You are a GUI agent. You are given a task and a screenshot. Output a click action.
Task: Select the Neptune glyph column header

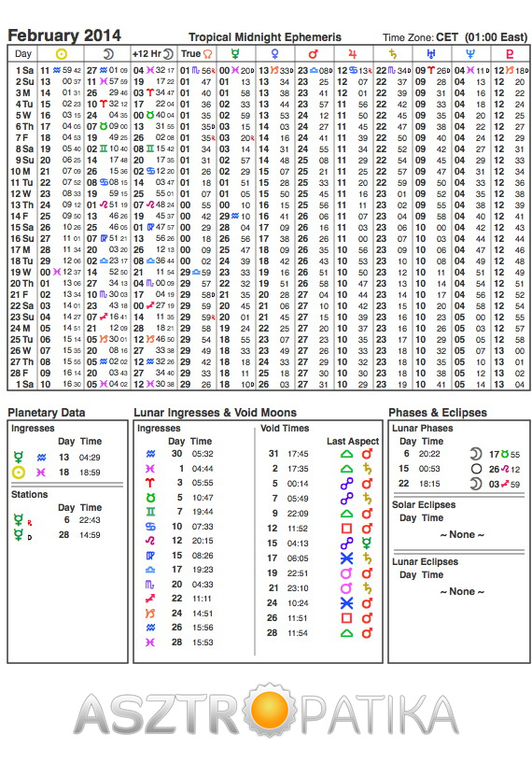470,53
